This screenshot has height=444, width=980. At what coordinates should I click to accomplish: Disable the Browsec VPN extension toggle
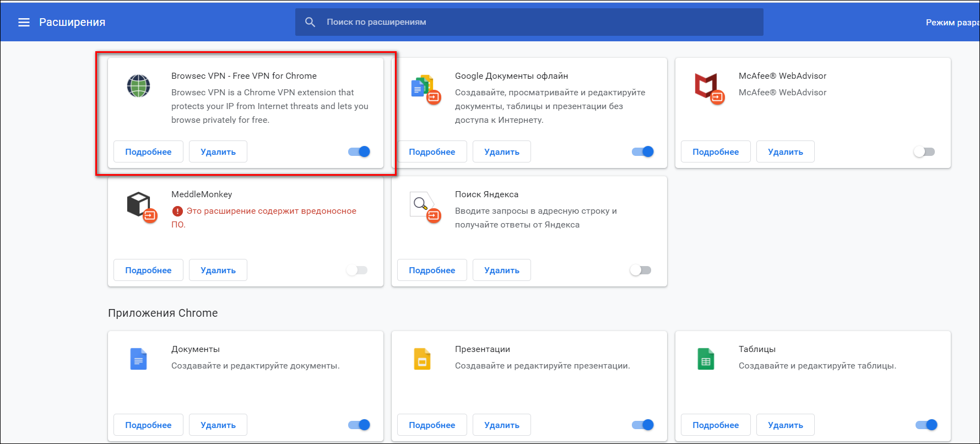(x=359, y=151)
